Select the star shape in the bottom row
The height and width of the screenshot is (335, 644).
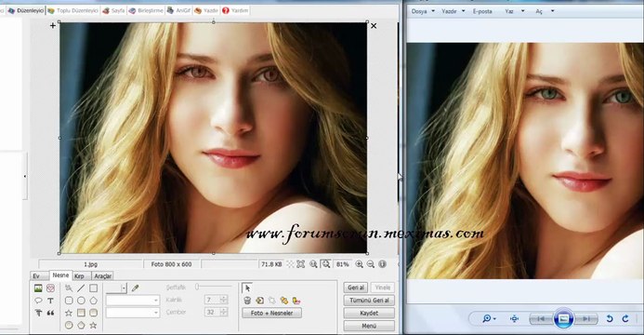coord(93,325)
